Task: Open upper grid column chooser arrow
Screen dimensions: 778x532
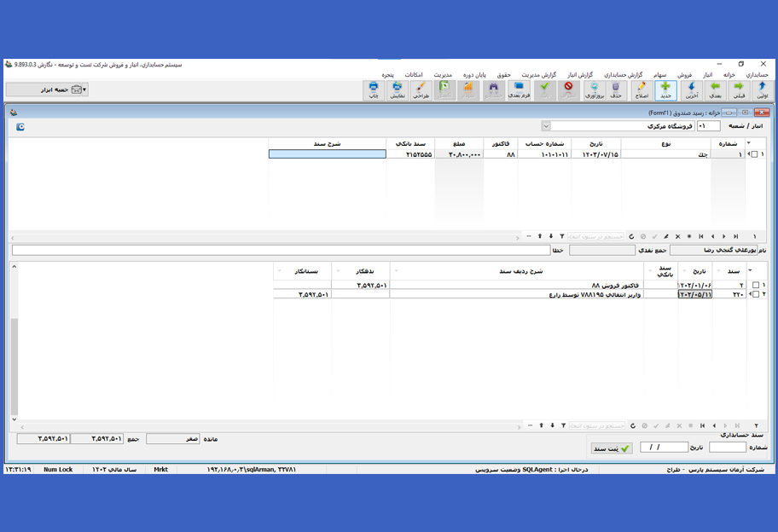Action: [749, 143]
